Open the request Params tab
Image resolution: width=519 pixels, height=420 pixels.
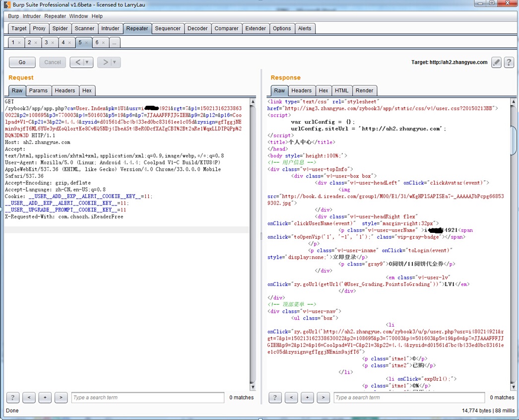38,90
